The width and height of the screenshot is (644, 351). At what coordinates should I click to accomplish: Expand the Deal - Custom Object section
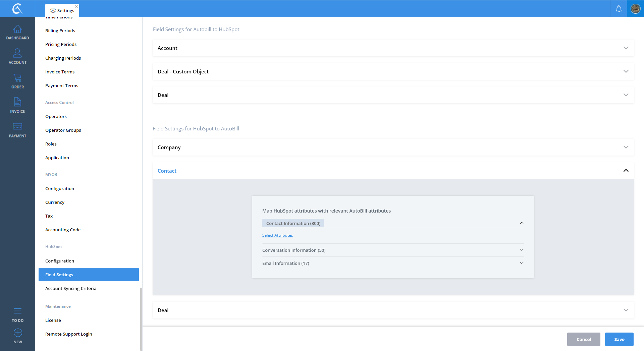(x=626, y=71)
